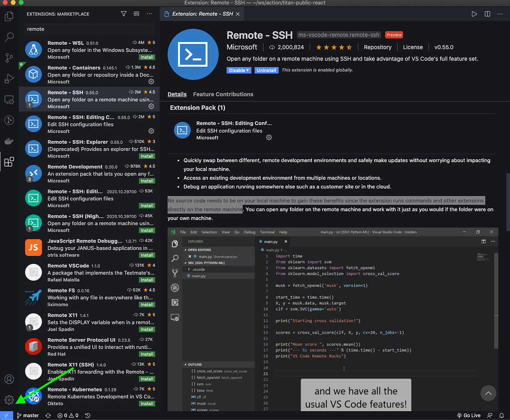Switch to the Feature Contributions tab

[223, 94]
